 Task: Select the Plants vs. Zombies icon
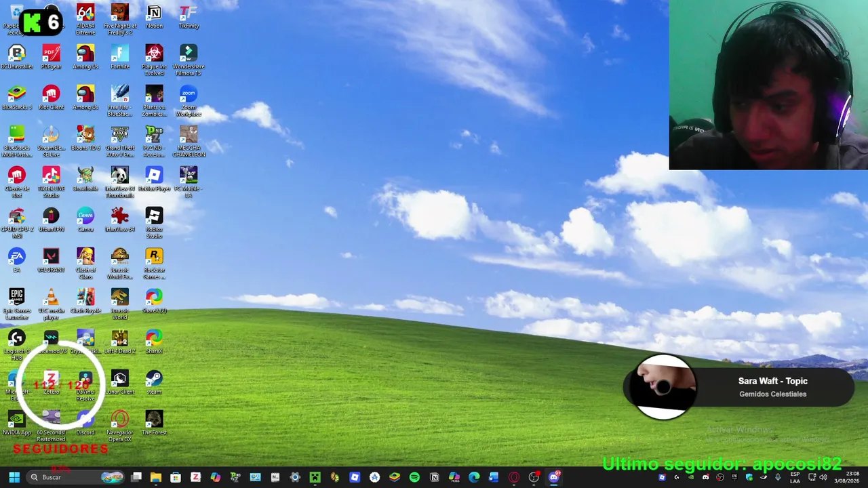click(154, 101)
